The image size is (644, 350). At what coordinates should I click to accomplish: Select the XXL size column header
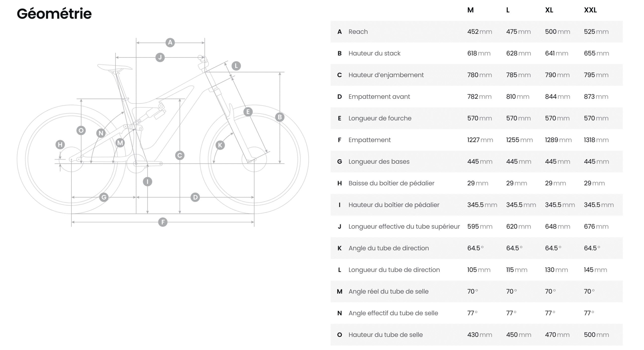590,10
